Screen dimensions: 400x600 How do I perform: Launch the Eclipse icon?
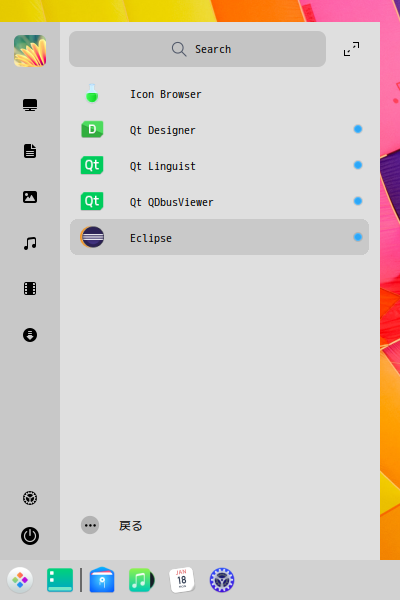click(92, 237)
